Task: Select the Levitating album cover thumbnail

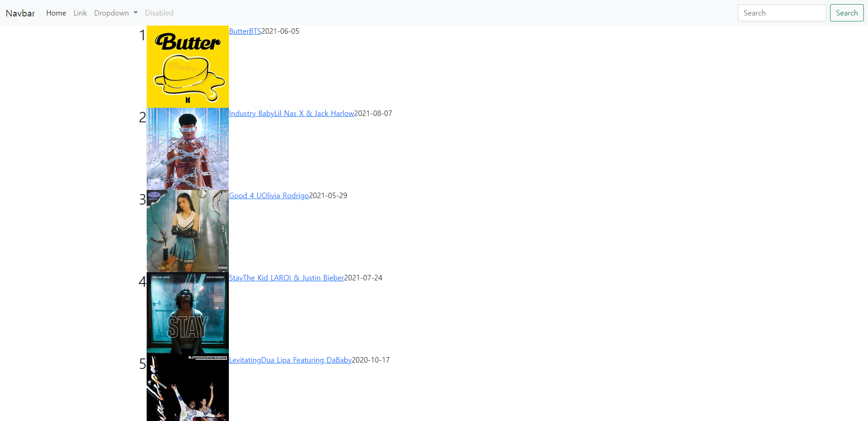Action: 188,388
